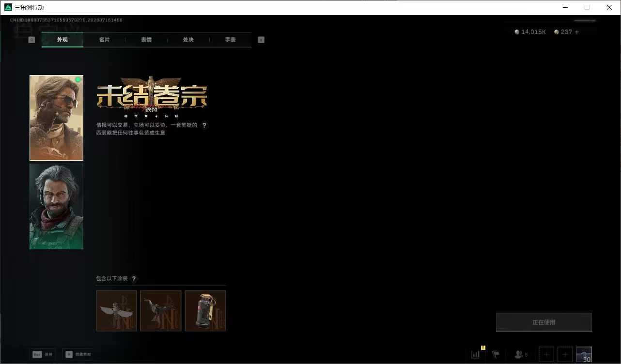Open the statistics bar chart icon
Viewport: 621px width, 364px height.
[476, 354]
